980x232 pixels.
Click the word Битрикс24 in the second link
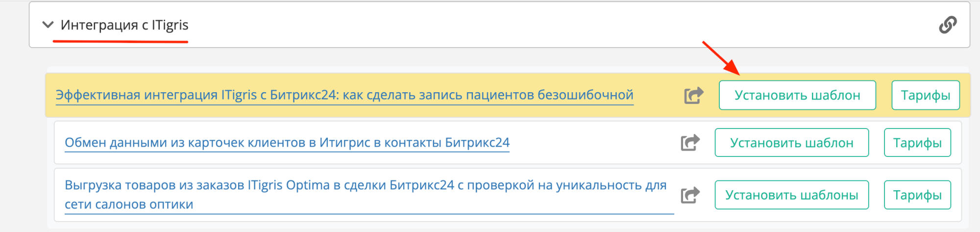[477, 142]
